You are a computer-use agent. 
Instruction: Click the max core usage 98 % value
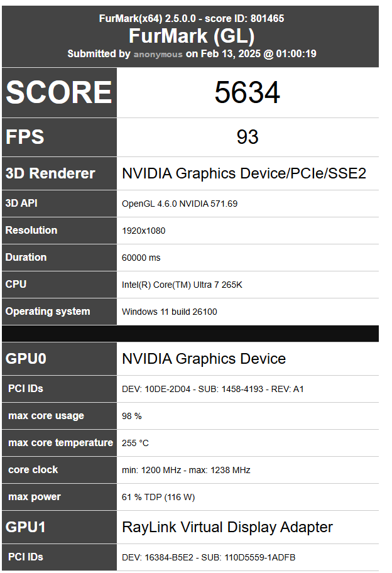coord(131,416)
